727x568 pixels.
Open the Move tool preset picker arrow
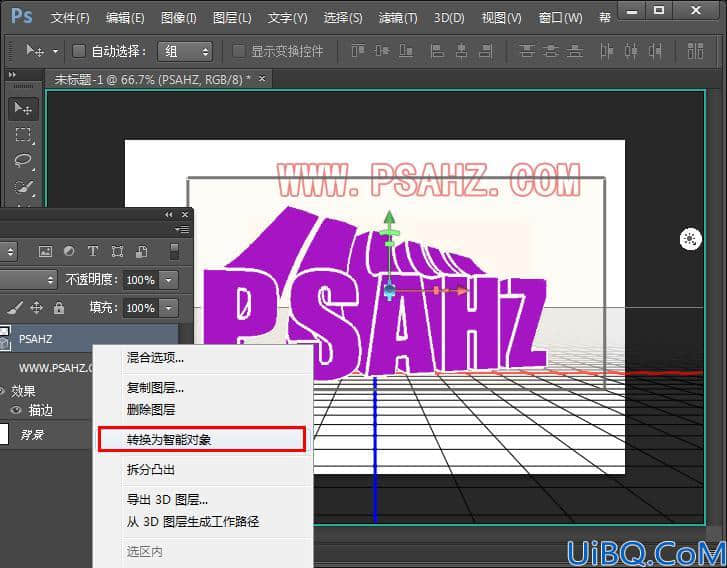coord(55,51)
